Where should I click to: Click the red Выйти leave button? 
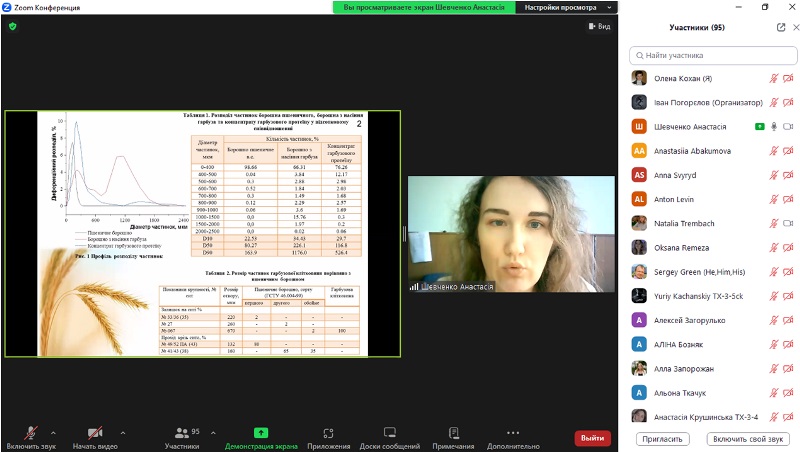tap(592, 438)
